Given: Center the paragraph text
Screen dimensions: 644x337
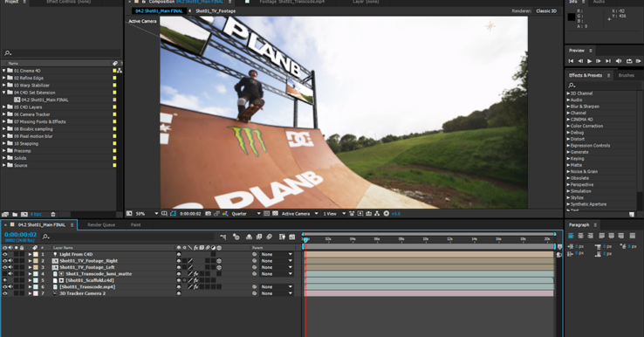Looking at the screenshot, I should 580,236.
